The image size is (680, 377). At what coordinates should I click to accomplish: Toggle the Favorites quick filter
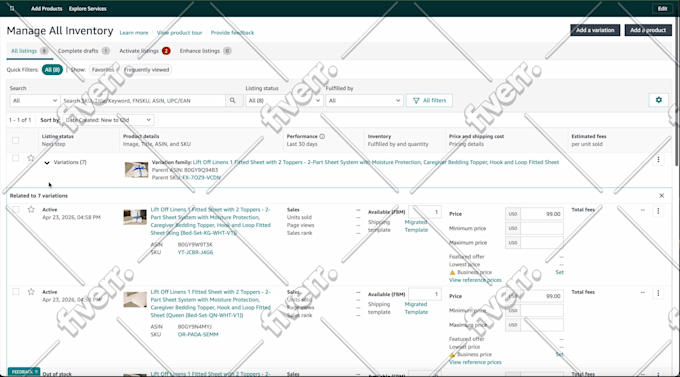[103, 70]
